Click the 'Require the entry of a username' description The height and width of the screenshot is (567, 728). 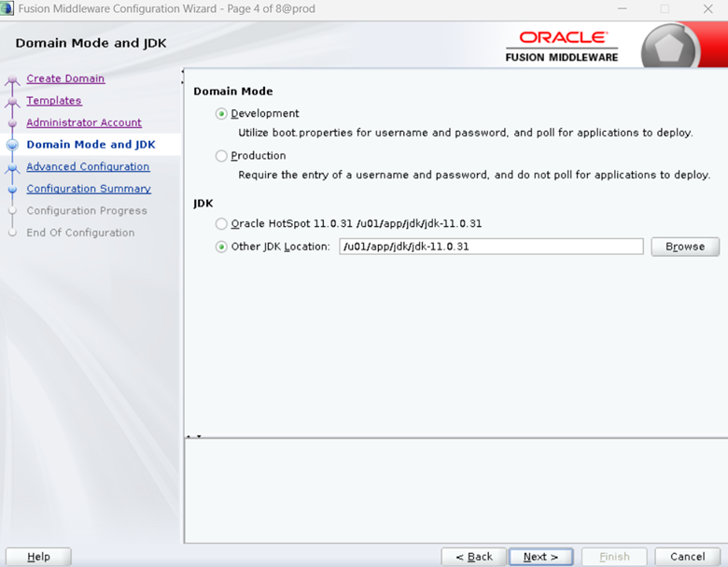click(x=474, y=175)
